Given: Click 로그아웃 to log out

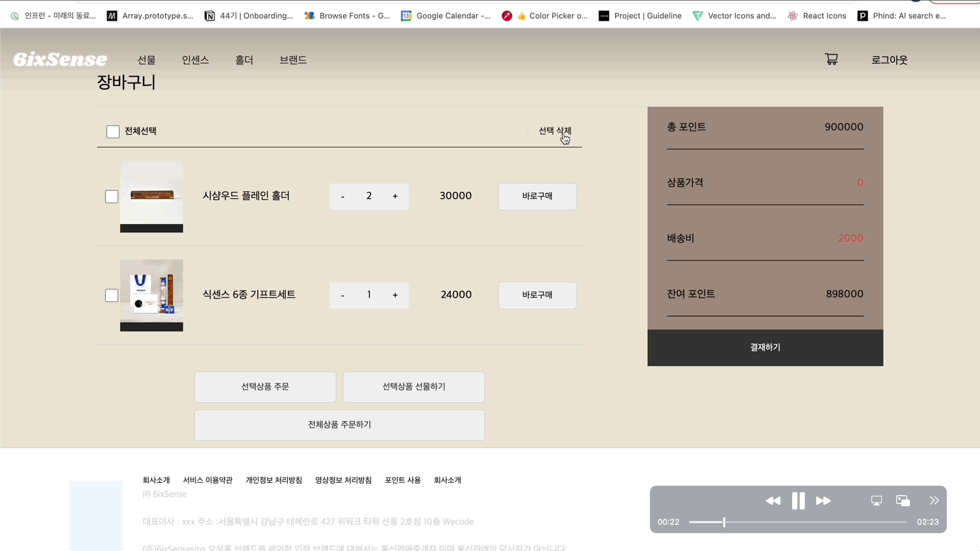Looking at the screenshot, I should click(890, 60).
